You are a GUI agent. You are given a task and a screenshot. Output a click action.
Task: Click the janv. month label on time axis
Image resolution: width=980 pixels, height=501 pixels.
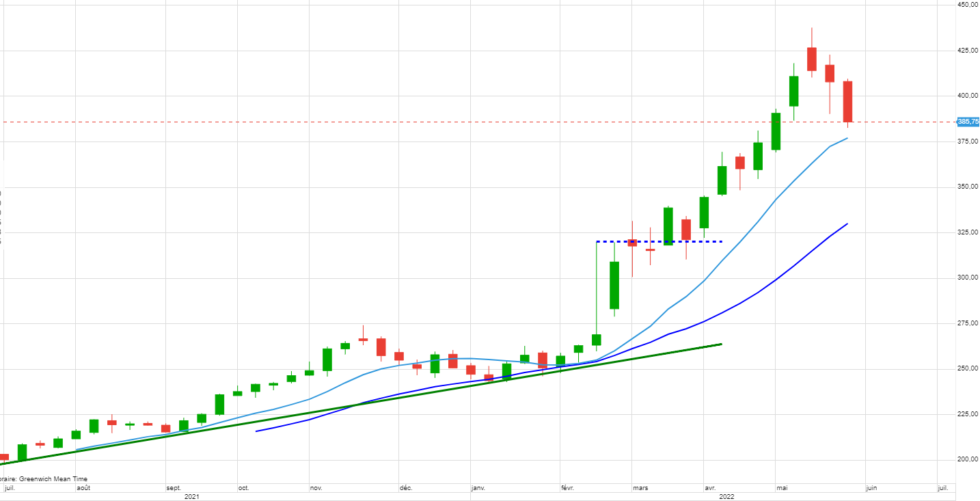coord(478,488)
